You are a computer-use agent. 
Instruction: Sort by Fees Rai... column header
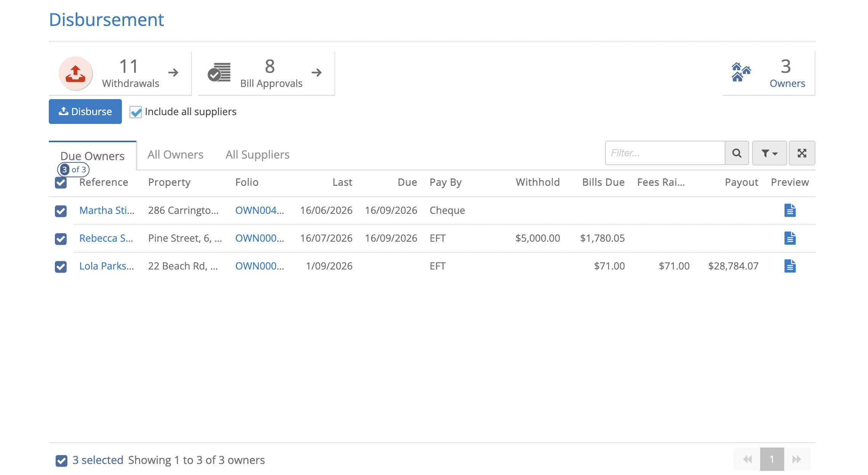(x=661, y=182)
